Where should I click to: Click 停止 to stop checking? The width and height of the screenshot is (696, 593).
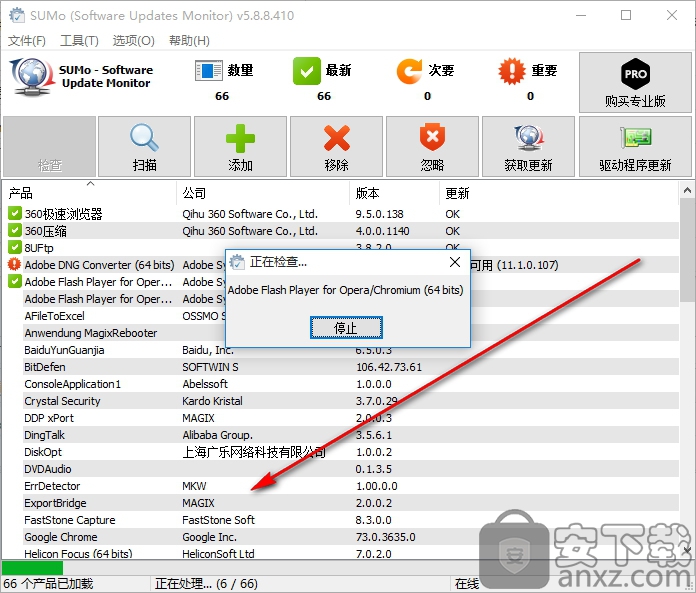click(x=346, y=328)
